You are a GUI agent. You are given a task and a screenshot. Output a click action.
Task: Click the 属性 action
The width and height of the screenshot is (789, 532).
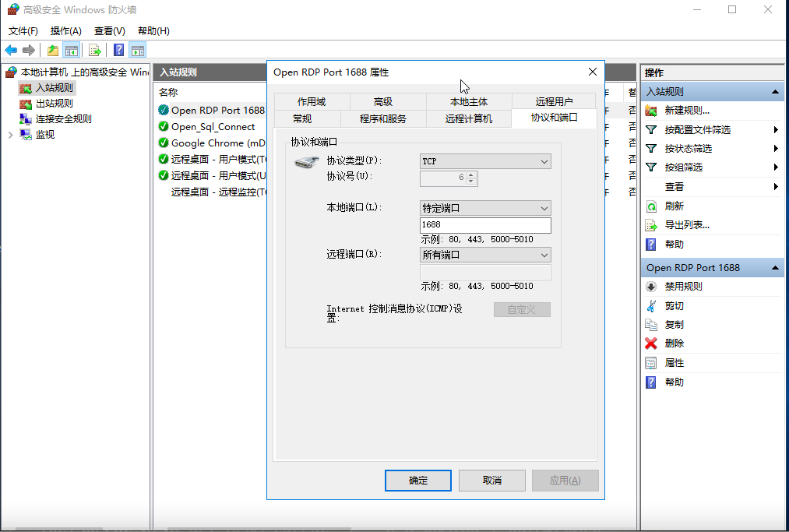[x=675, y=363]
